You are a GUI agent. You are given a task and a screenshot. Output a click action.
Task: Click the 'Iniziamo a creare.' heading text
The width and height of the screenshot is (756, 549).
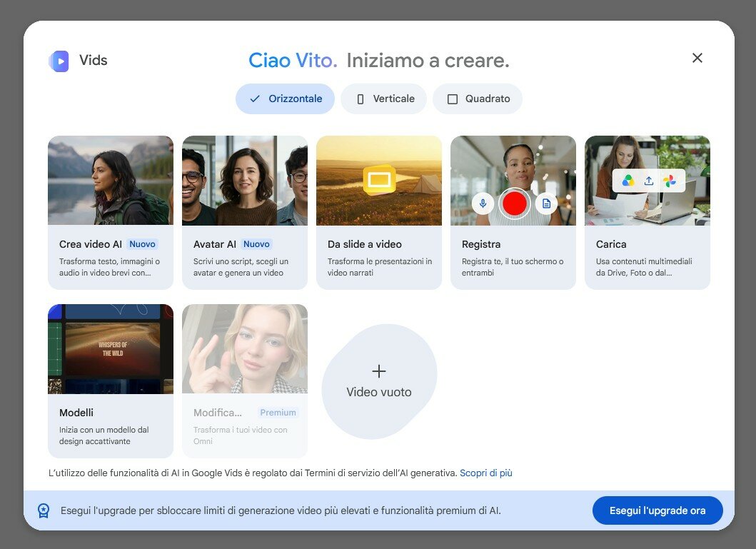428,60
